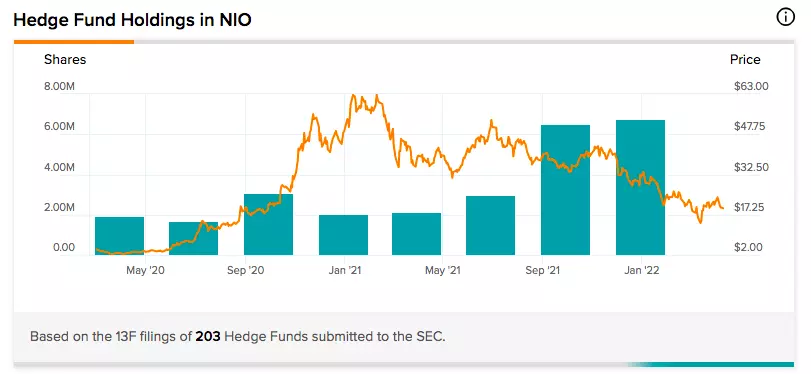Select the May '20 hedge fund holdings bar
The height and width of the screenshot is (374, 811).
(x=119, y=236)
